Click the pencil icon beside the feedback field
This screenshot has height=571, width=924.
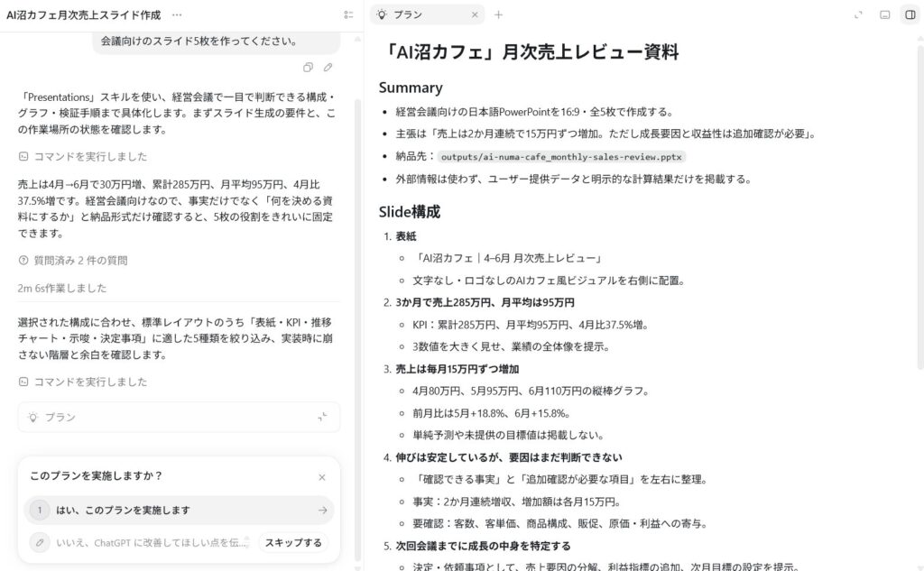coord(40,543)
